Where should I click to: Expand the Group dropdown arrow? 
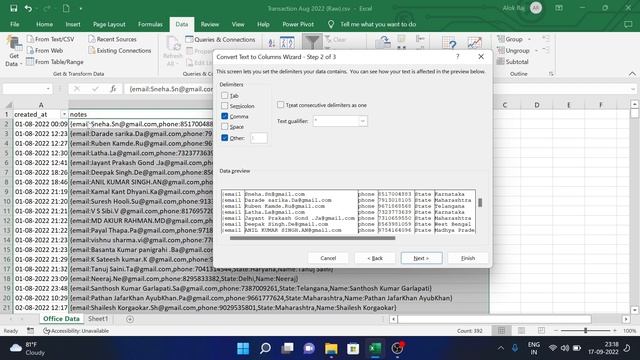[529, 39]
